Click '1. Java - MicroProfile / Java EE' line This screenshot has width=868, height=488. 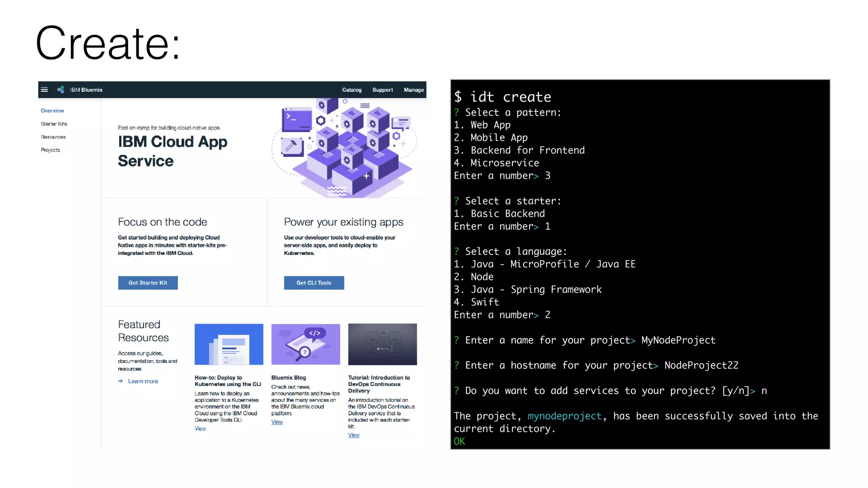coord(545,264)
